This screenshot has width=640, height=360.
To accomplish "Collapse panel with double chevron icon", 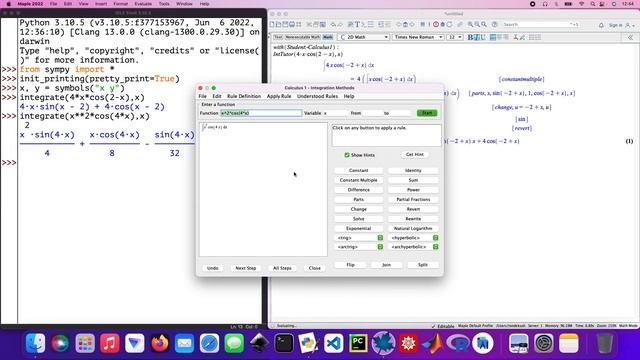I will (x=631, y=37).
